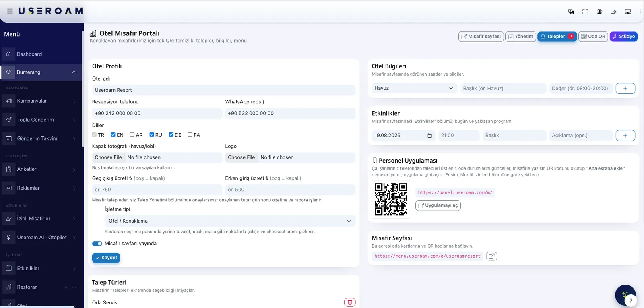Viewport: 644px width, 308px height.
Task: Uncheck the EN language checkbox
Action: click(113, 135)
